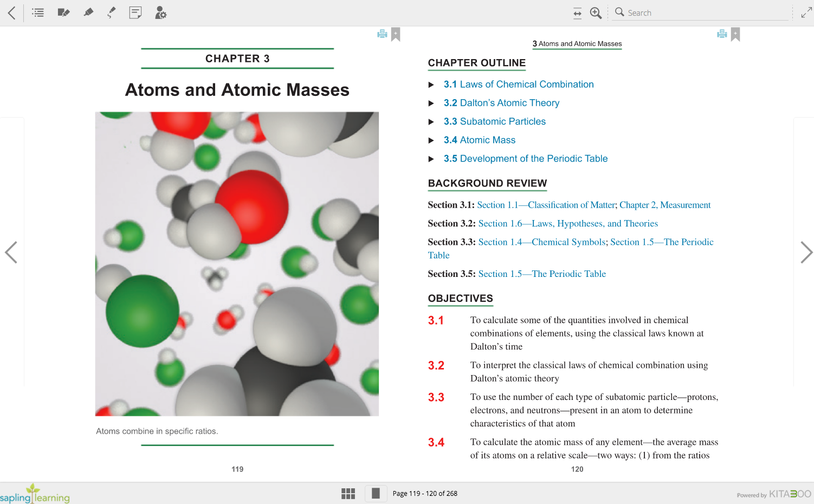Follow Section 1.5 link beside Section 3.5
This screenshot has width=814, height=504.
tap(542, 274)
